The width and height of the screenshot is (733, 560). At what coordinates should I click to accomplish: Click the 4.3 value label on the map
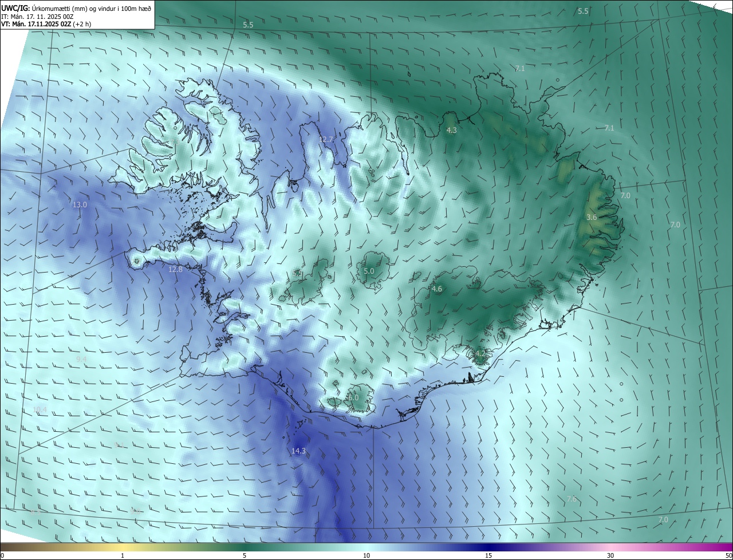[451, 131]
